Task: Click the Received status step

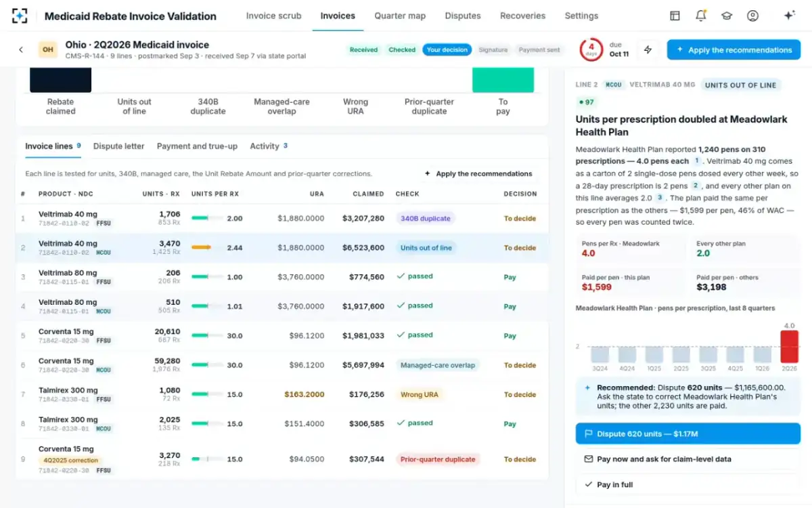Action: 363,49
